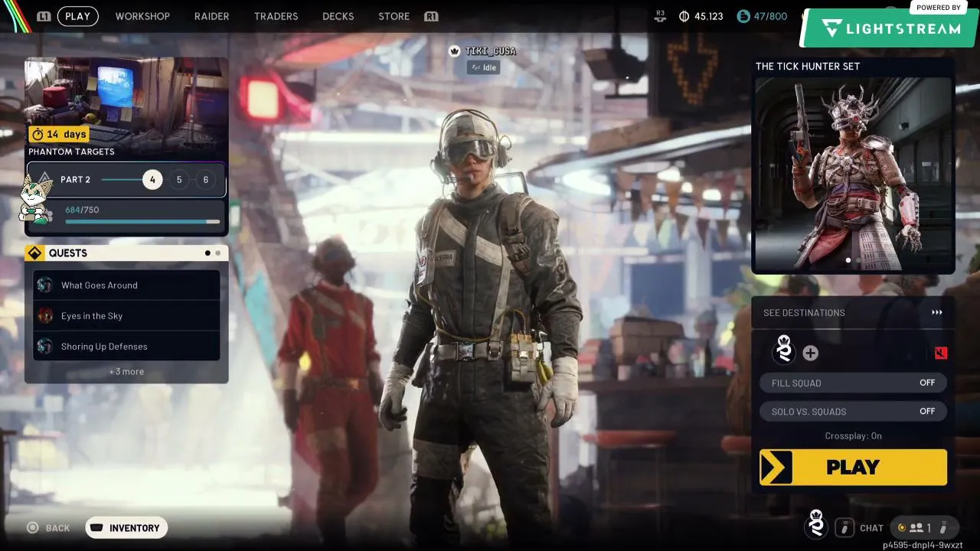Click the 684/750 progress bar
Viewport: 980px width, 551px height.
142,222
